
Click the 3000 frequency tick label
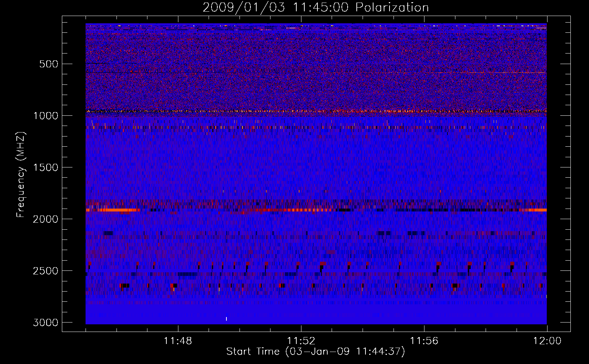[x=46, y=323]
